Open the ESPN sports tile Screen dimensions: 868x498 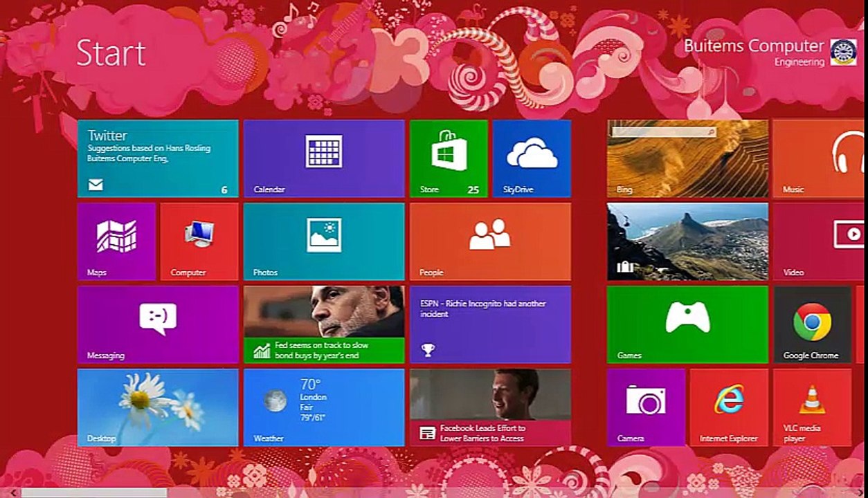point(490,324)
